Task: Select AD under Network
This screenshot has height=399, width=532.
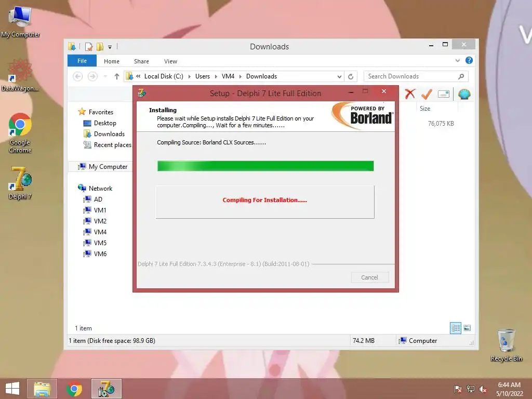Action: pos(98,199)
